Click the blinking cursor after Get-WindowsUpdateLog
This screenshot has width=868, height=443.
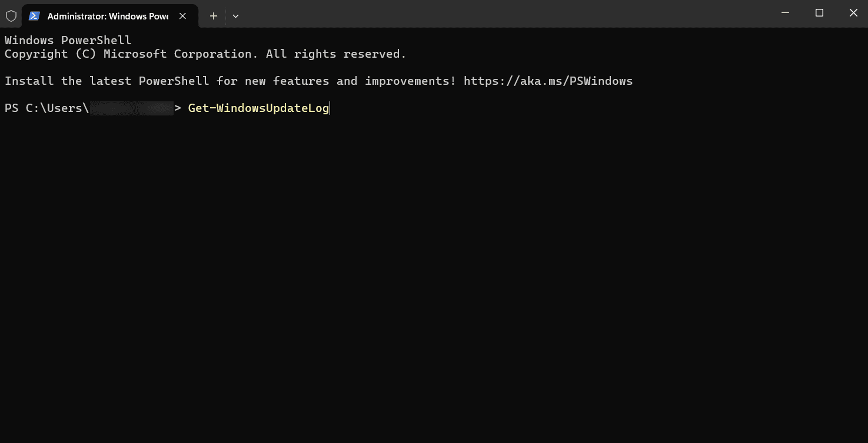pos(329,108)
